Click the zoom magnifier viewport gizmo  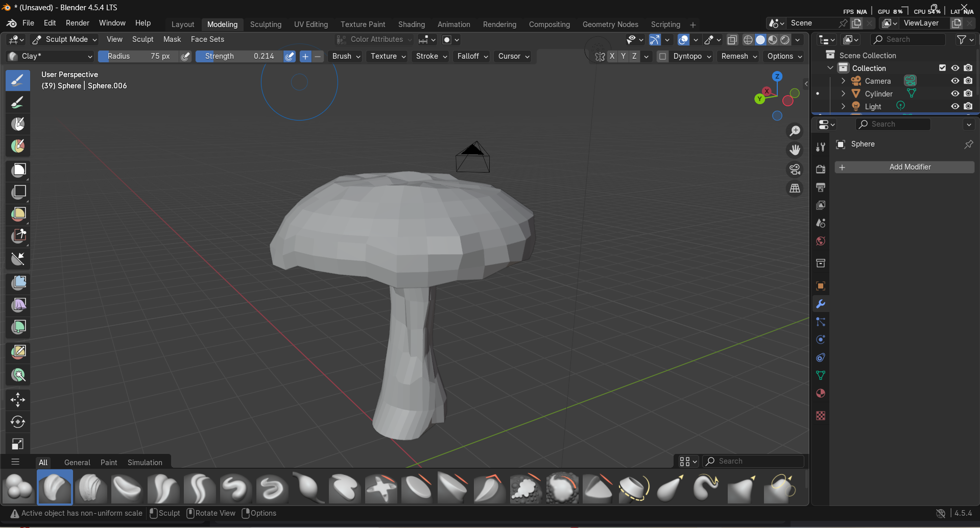tap(795, 131)
